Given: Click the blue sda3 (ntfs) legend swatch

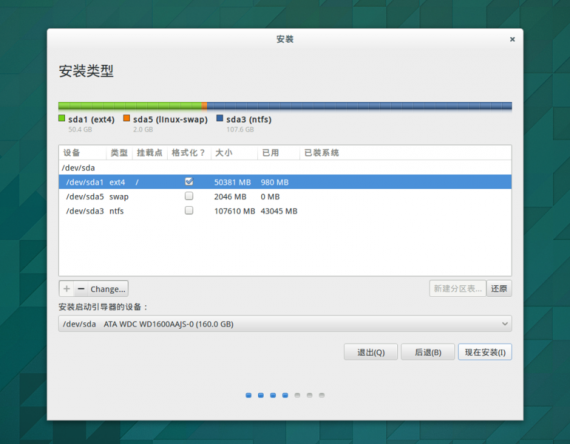Looking at the screenshot, I should coord(220,118).
